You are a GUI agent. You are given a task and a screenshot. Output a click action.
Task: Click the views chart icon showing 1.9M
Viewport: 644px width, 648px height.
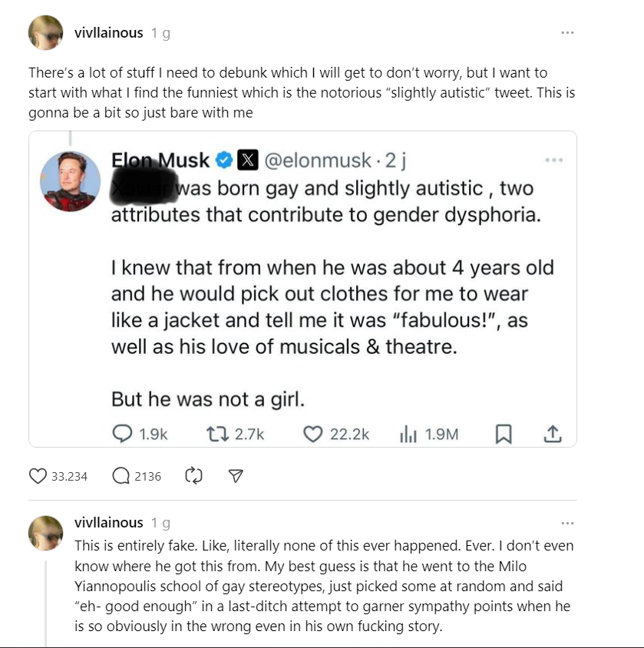[x=408, y=435]
